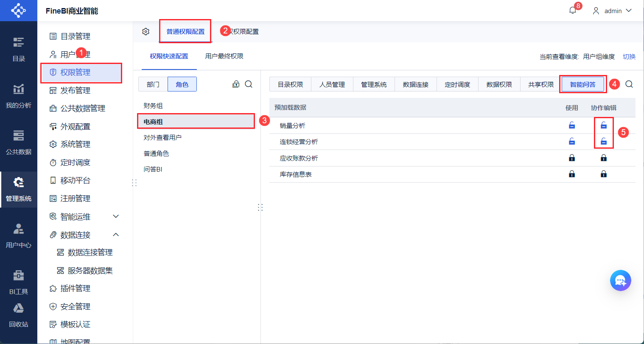Open the chat assistant floating button
This screenshot has width=644, height=344.
tap(621, 280)
